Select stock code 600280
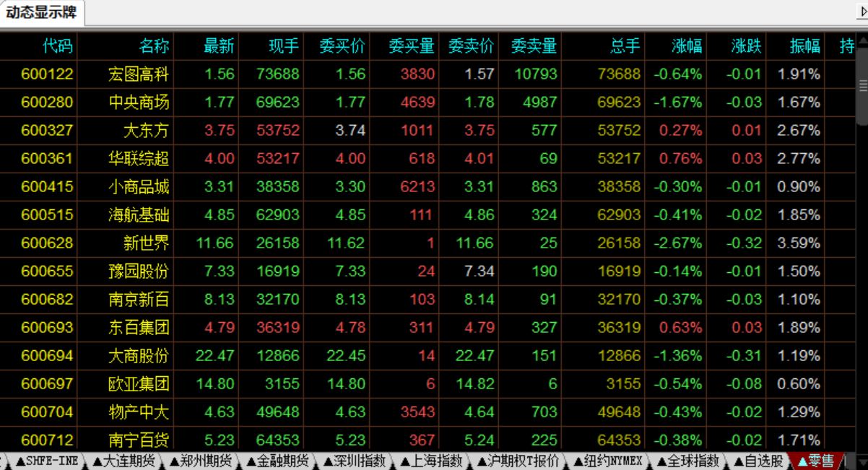868x470 pixels. pos(47,103)
